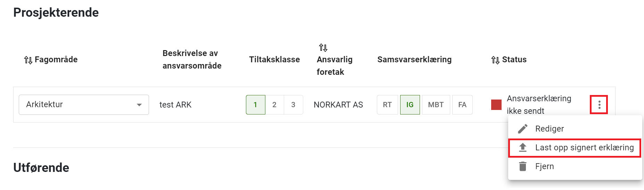
Task: Enable the MBT samsvarserklæring option
Action: pos(436,105)
